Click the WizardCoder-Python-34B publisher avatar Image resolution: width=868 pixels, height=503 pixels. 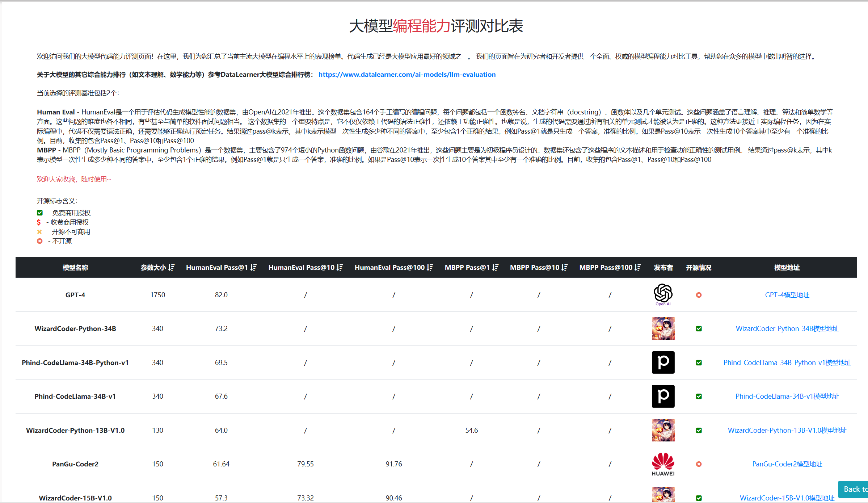pyautogui.click(x=663, y=328)
